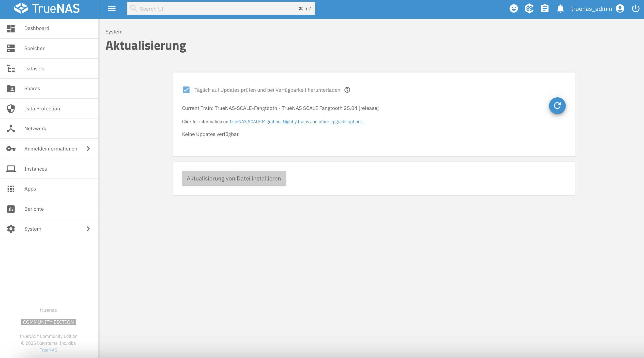Click the Search UI input field

point(221,9)
